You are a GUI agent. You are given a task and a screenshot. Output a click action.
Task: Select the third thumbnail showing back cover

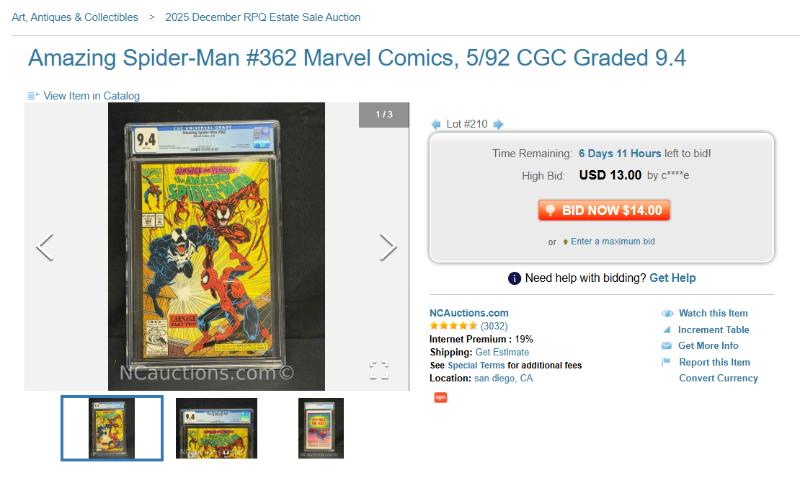(321, 428)
